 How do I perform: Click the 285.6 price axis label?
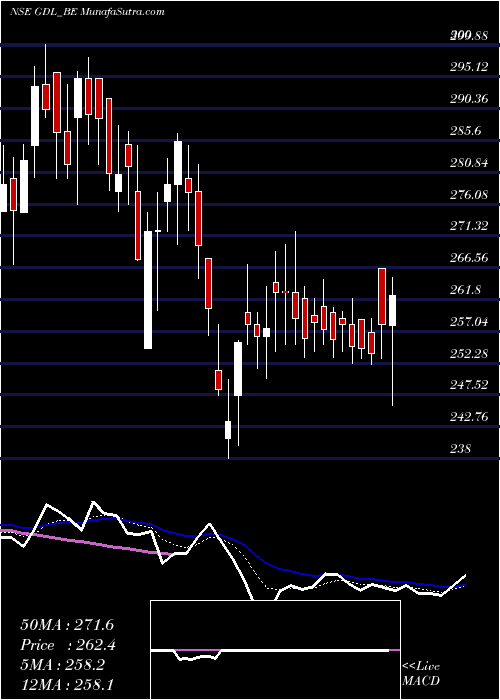465,131
